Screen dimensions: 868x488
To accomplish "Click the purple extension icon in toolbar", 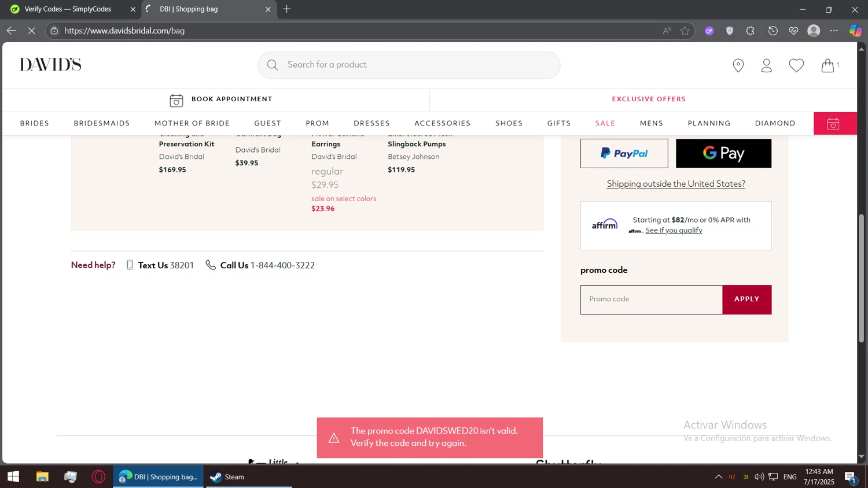I will (x=709, y=31).
